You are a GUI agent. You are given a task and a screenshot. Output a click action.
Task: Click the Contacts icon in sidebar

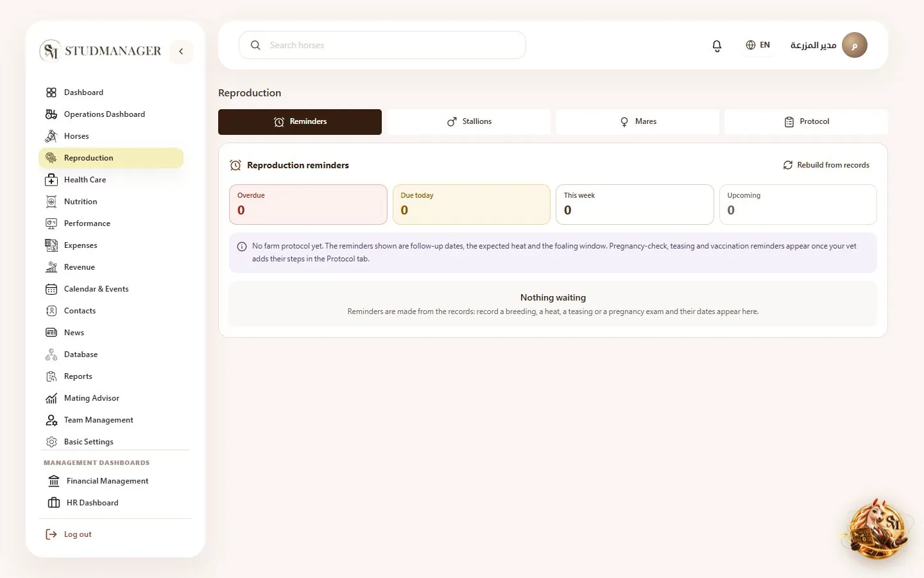51,311
